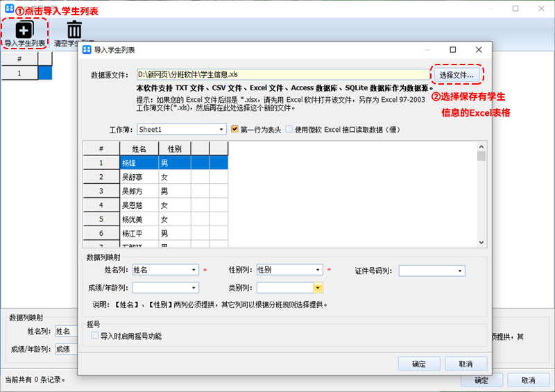Click the data source file path field
The width and height of the screenshot is (555, 392).
282,74
